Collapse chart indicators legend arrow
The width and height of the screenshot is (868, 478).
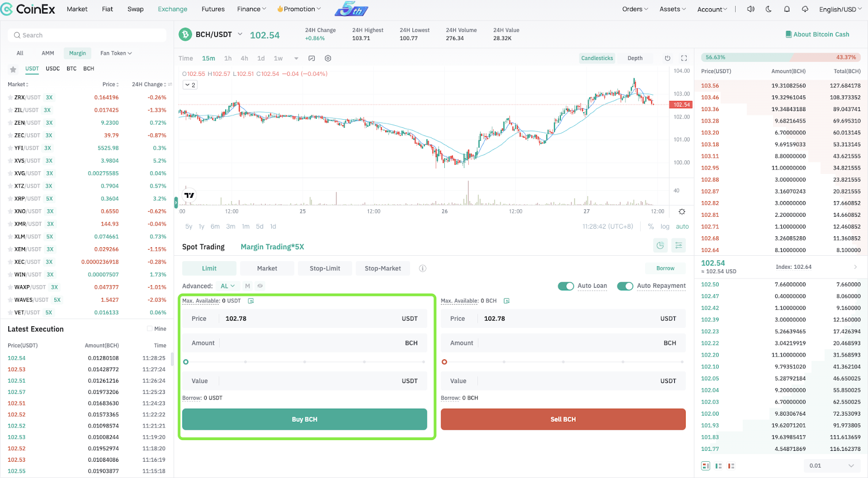(x=190, y=85)
